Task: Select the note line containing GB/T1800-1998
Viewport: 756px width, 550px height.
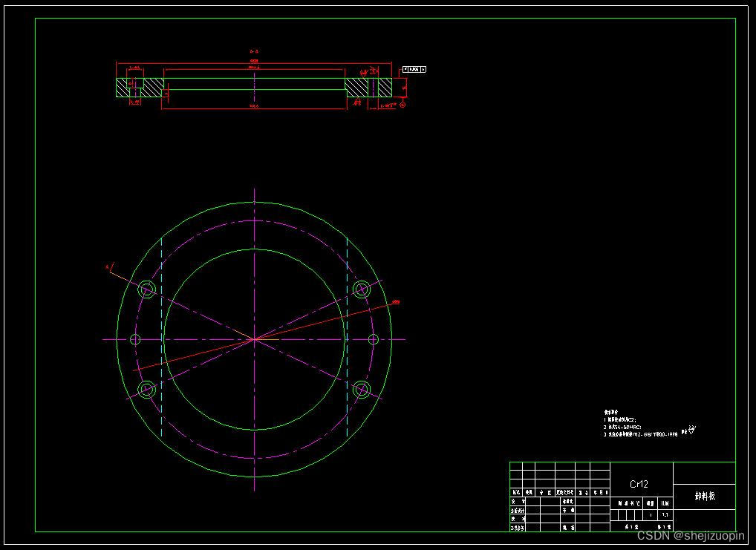Action: coord(640,434)
